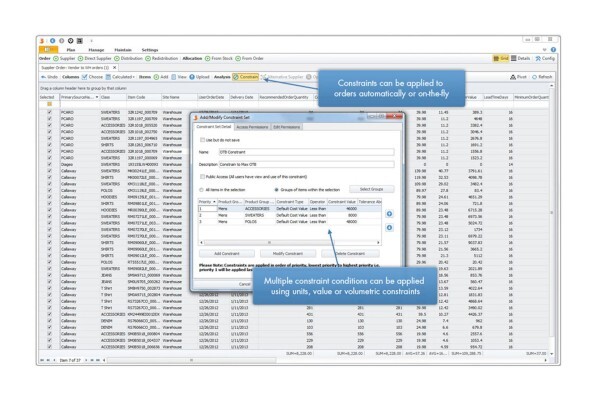Open the Maintain ribbon tab
Image resolution: width=600 pixels, height=400 pixels.
click(x=123, y=50)
